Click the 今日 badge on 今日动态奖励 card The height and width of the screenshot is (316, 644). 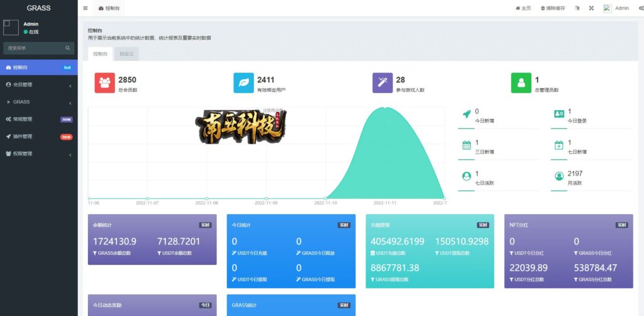(206, 305)
